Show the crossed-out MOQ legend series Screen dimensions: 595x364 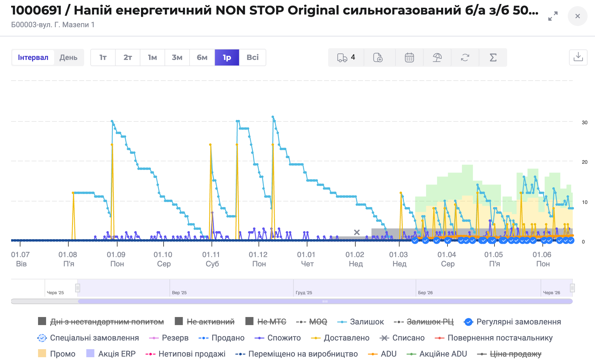(312, 322)
